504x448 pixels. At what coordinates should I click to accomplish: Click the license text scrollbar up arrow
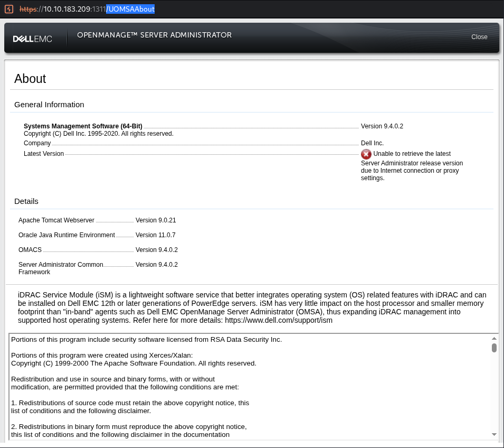494,339
